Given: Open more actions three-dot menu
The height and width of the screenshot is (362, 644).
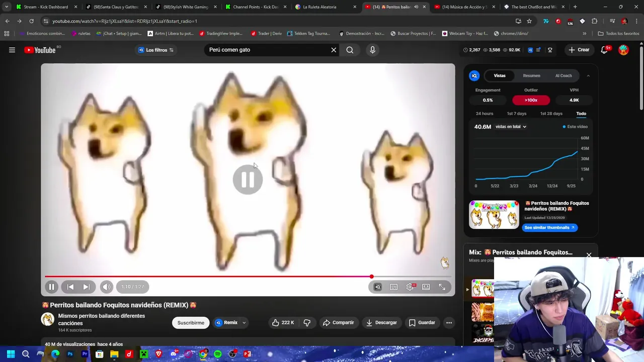Looking at the screenshot, I should click(x=449, y=322).
